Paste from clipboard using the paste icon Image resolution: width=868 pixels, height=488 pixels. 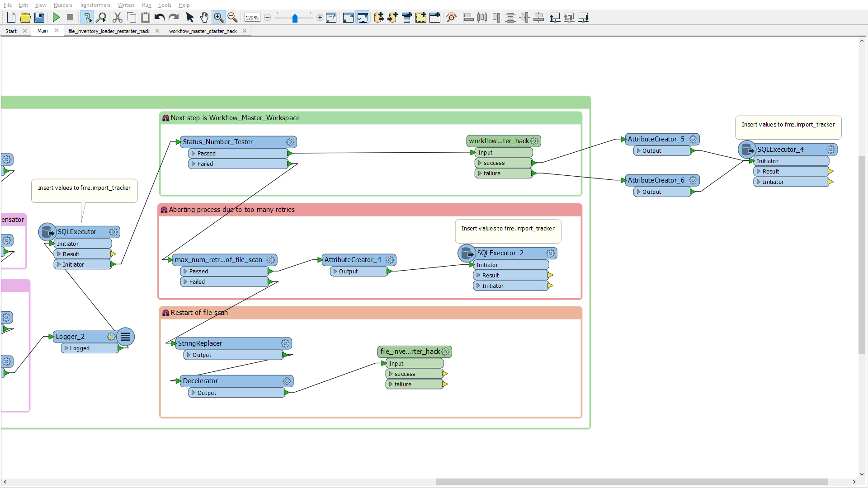click(146, 18)
